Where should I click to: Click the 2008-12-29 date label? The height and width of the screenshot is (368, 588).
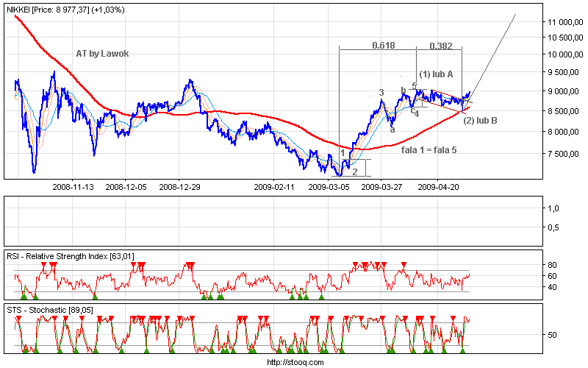[x=179, y=187]
